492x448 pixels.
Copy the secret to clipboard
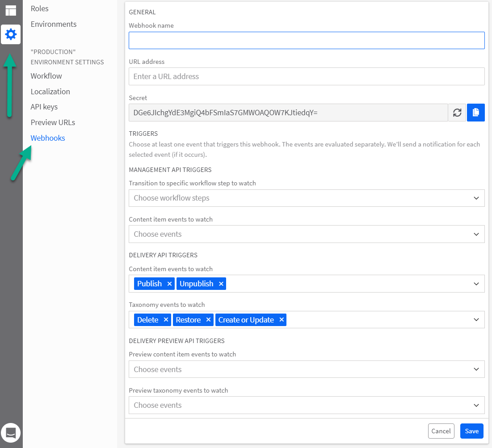pyautogui.click(x=475, y=113)
